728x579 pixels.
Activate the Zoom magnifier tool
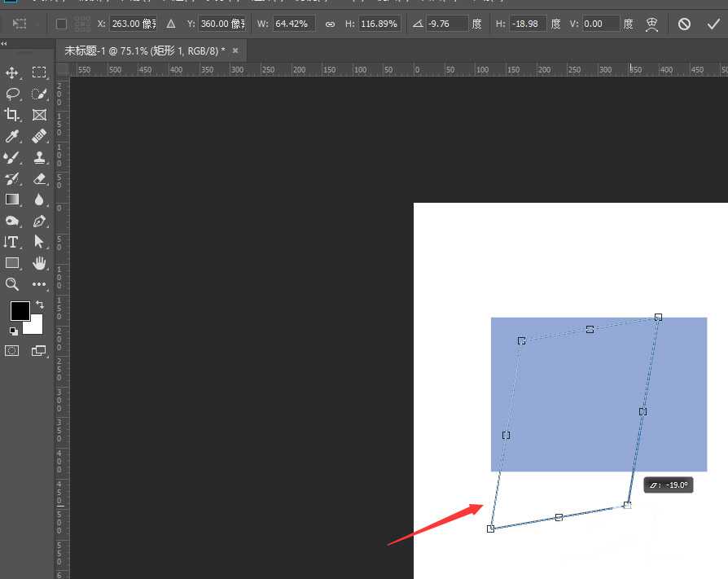click(x=12, y=284)
